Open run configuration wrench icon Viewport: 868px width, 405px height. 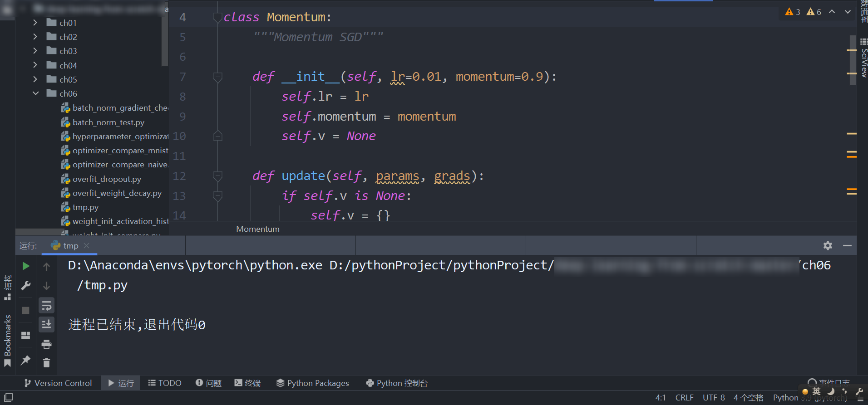tap(26, 285)
